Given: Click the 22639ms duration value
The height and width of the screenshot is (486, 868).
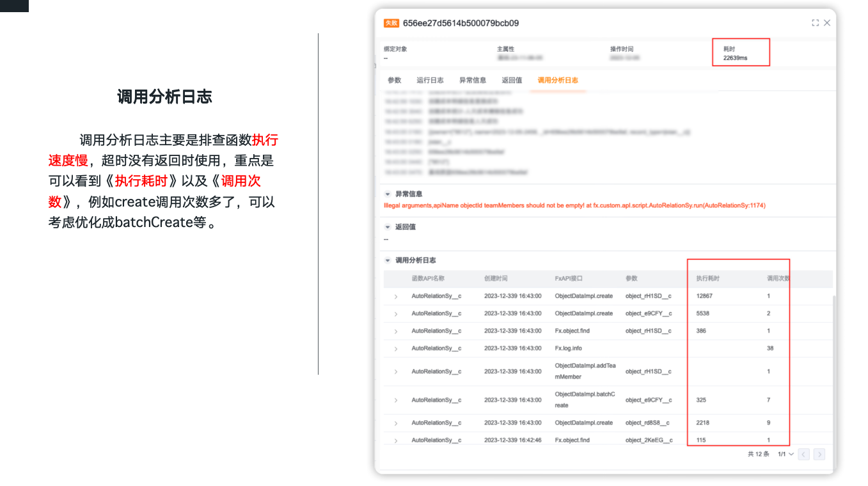Looking at the screenshot, I should [736, 58].
